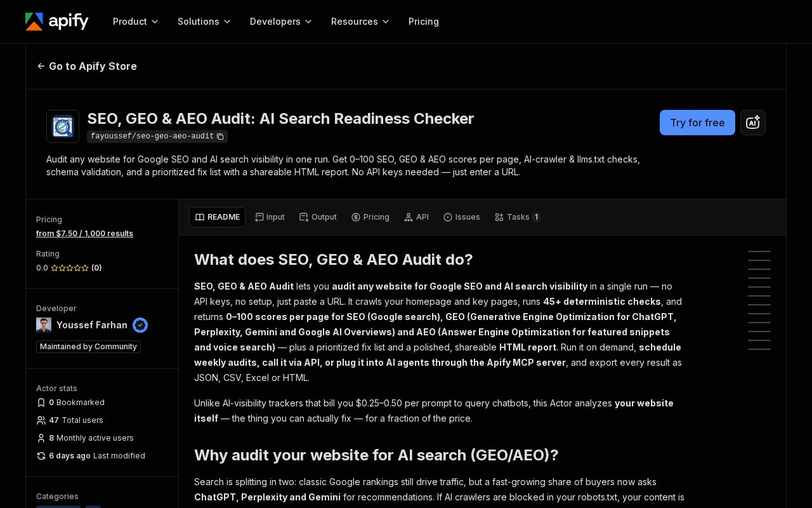The height and width of the screenshot is (508, 812).
Task: Switch to the README tab
Action: coord(217,217)
